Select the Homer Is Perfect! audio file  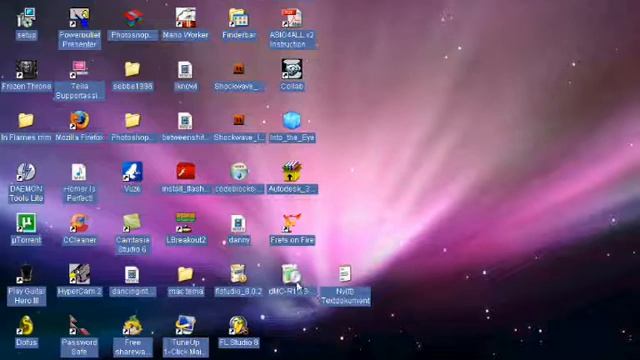pos(79,172)
